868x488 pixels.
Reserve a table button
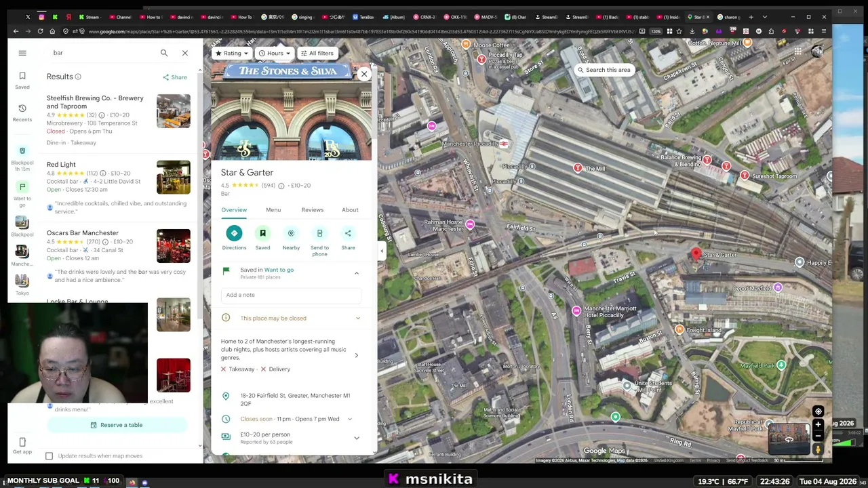tap(117, 425)
